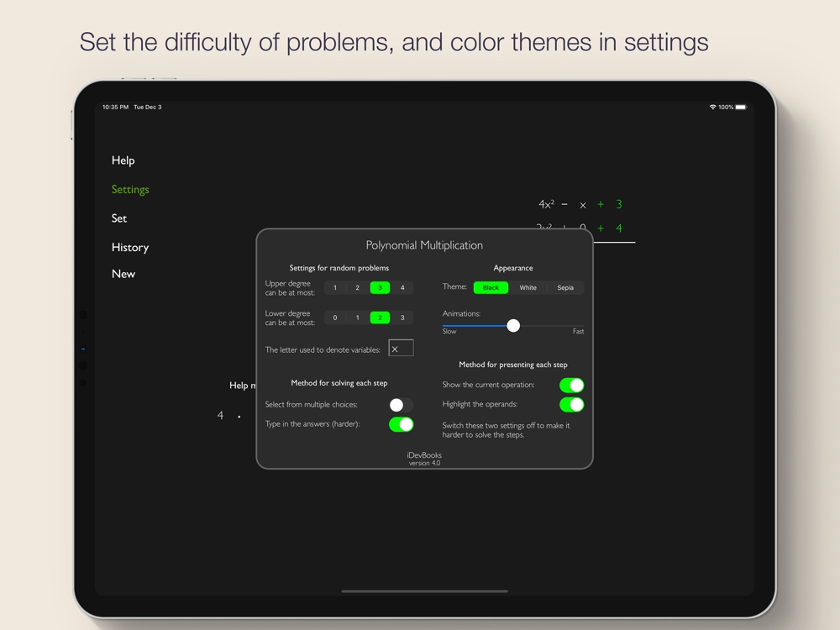The width and height of the screenshot is (840, 630).
Task: Click the green 3 constant term
Action: pos(619,204)
